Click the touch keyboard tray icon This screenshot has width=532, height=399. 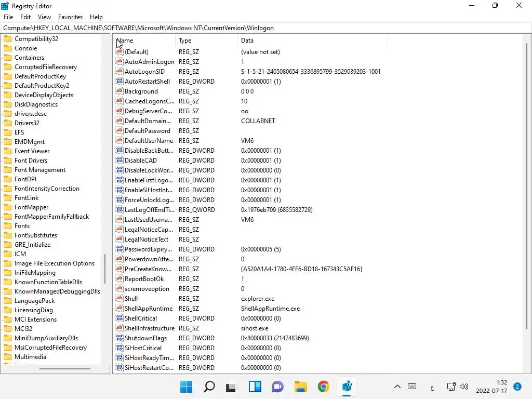click(x=412, y=387)
